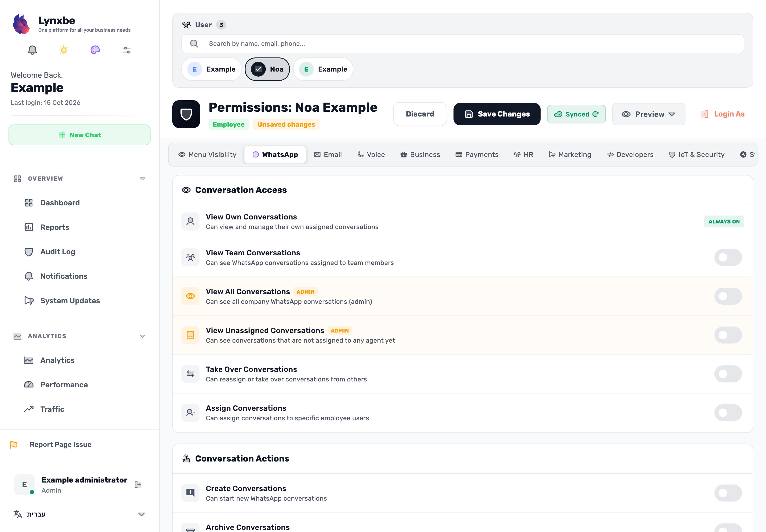Open settings sliders icon
The image size is (766, 532).
[126, 50]
